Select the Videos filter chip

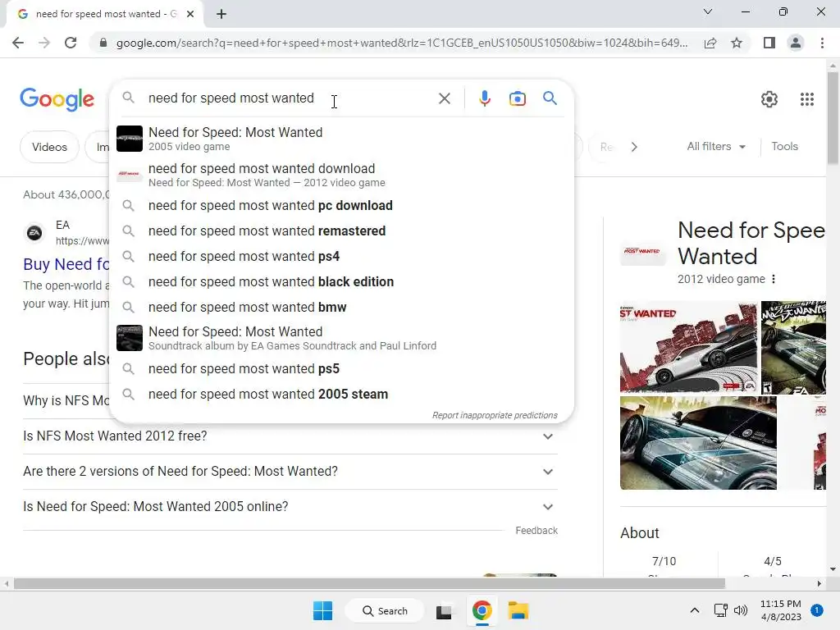tap(49, 147)
